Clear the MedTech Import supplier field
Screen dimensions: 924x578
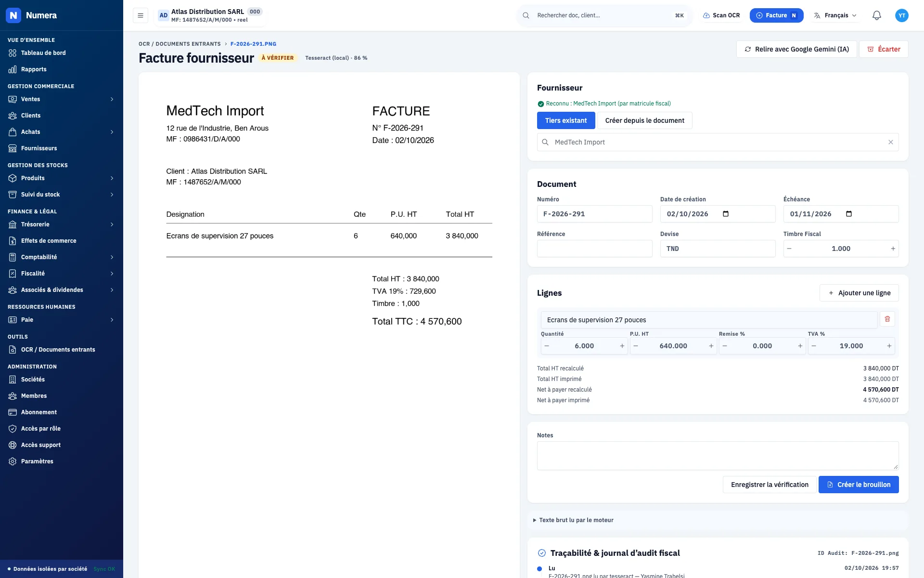(x=890, y=142)
